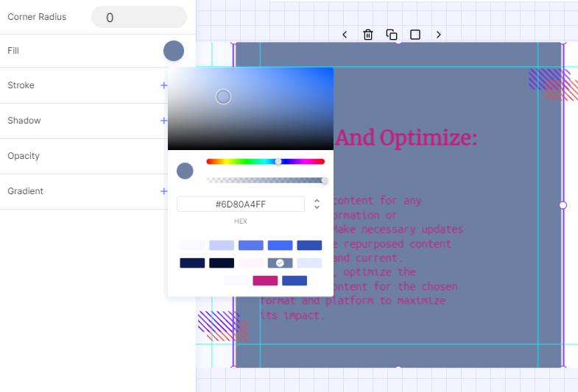The image size is (578, 392).
Task: Select the 'And Optimize:' heading text
Action: [x=406, y=138]
